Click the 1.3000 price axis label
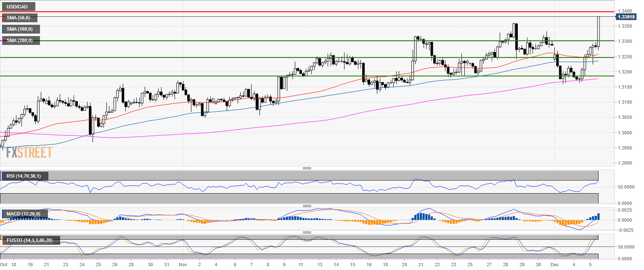Viewport: 644px width, 270px height. 624,133
